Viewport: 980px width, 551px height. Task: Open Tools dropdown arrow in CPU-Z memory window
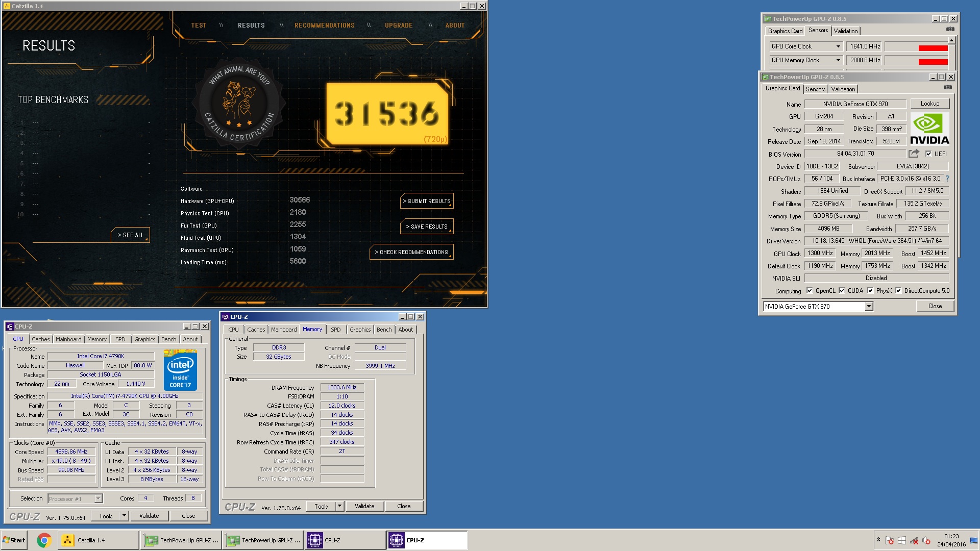click(339, 506)
